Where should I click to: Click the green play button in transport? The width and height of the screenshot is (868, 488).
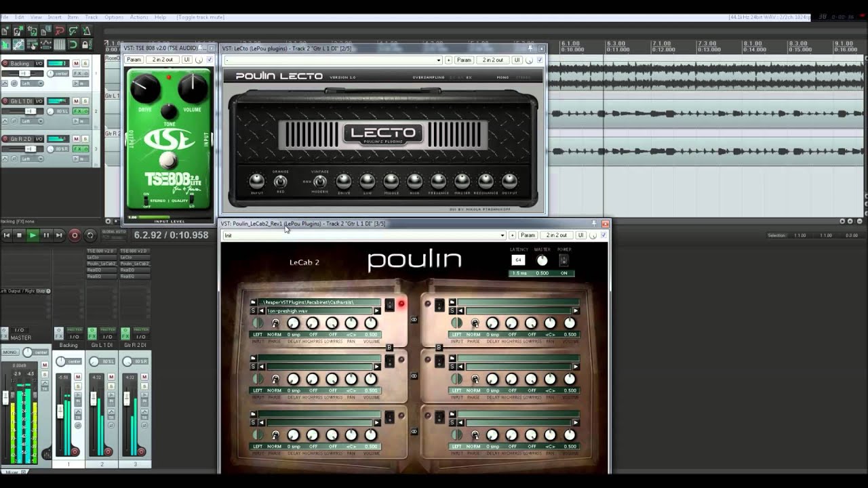(x=33, y=235)
